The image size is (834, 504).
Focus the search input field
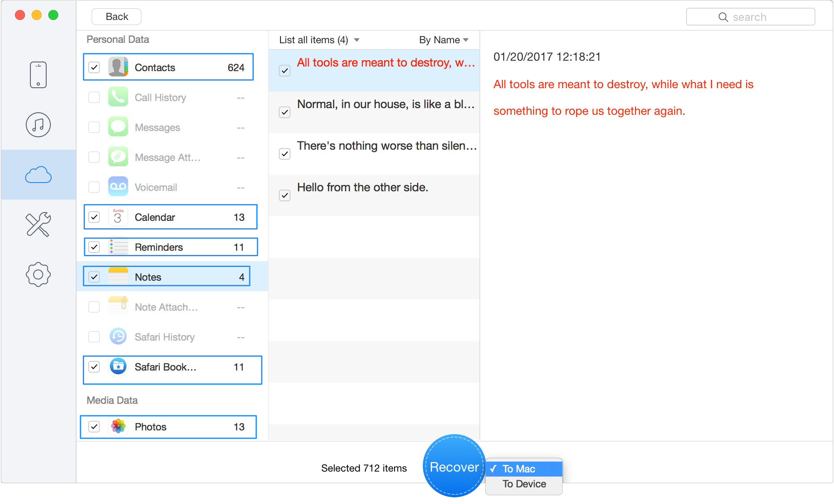click(750, 17)
